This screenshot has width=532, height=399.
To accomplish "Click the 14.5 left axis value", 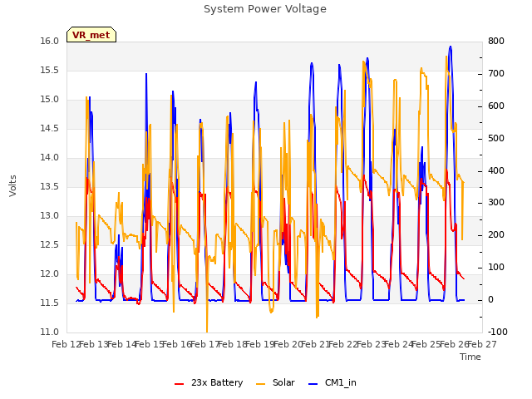I will pos(50,128).
